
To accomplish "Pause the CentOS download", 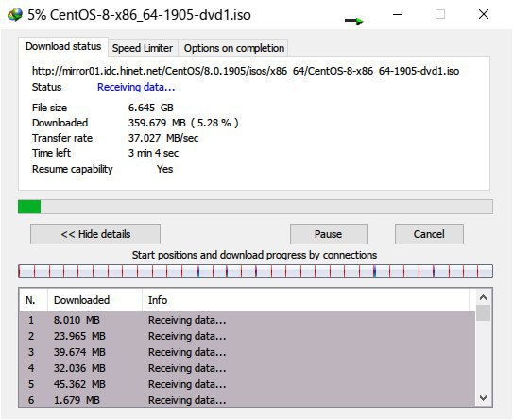I will click(329, 234).
